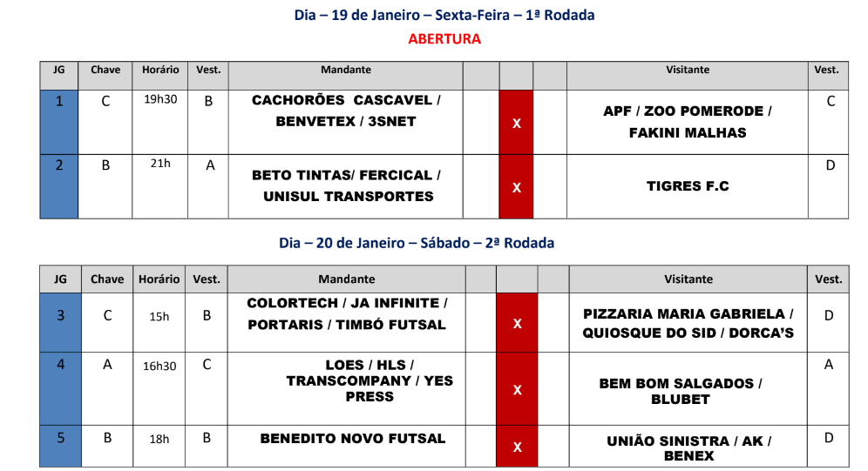868x471 pixels.
Task: Click the TIGRES F.C visitor cell
Action: pos(688,186)
